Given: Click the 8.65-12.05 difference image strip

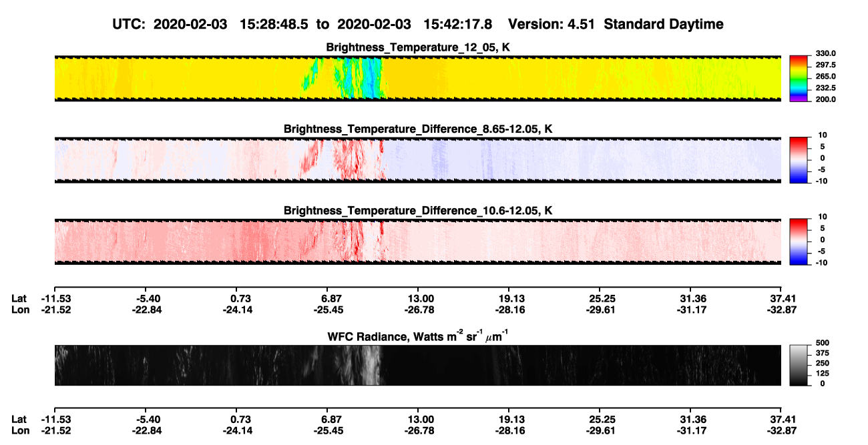Looking at the screenshot, I should tap(417, 160).
